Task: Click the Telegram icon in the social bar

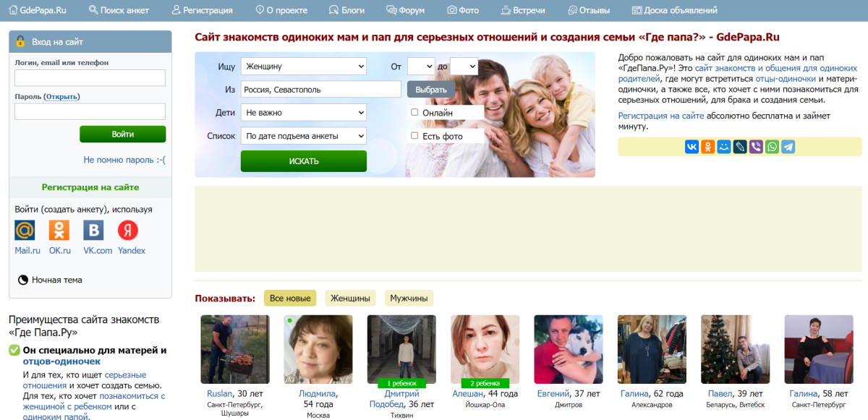Action: click(x=788, y=147)
